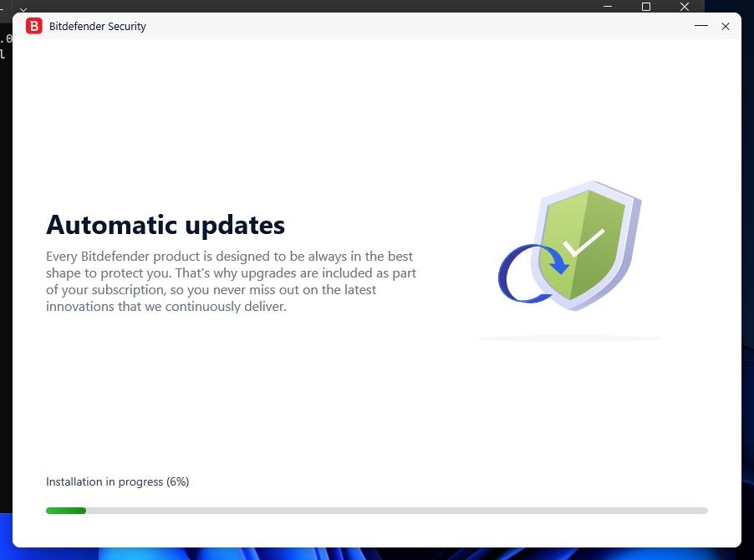Click the green portion of the progress bar
Image resolution: width=754 pixels, height=560 pixels.
point(66,510)
